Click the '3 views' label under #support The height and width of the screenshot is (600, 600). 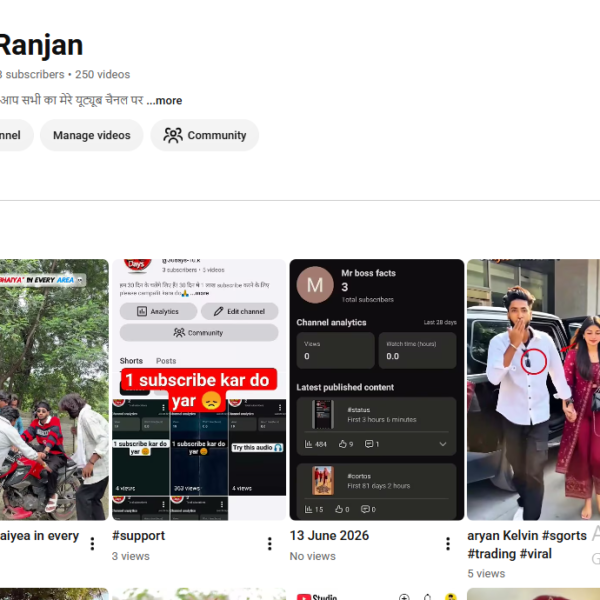[x=130, y=556]
